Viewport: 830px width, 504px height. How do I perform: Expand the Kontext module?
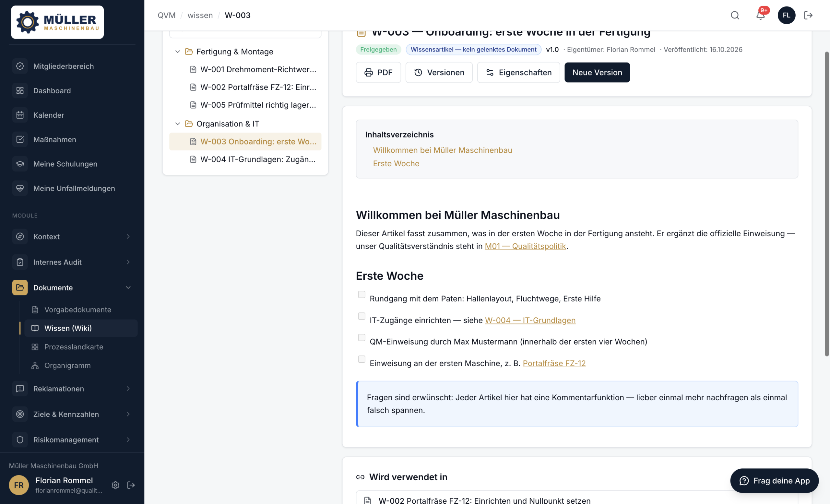pos(72,236)
